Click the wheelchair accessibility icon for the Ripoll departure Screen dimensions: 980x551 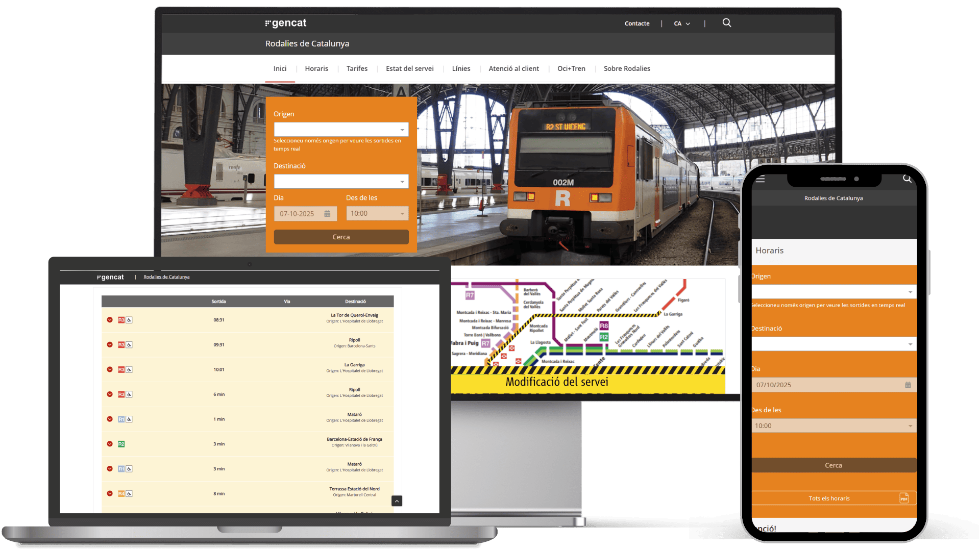click(x=129, y=344)
